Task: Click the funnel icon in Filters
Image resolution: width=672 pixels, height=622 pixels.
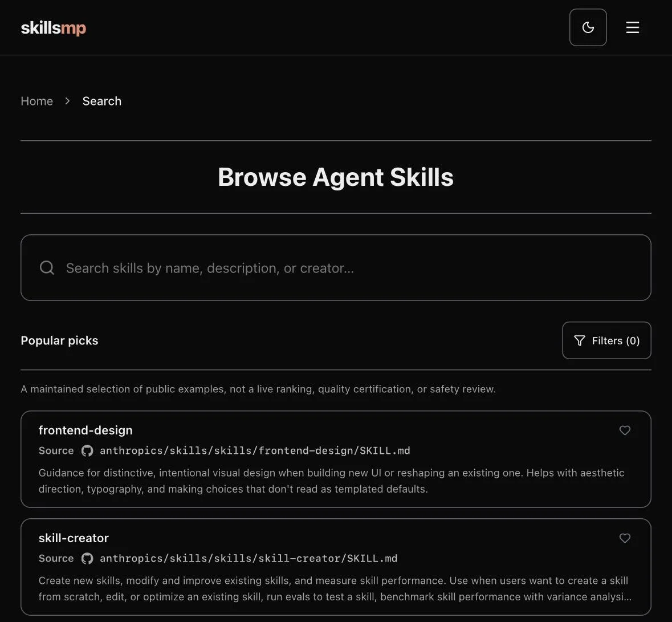Action: (x=580, y=340)
